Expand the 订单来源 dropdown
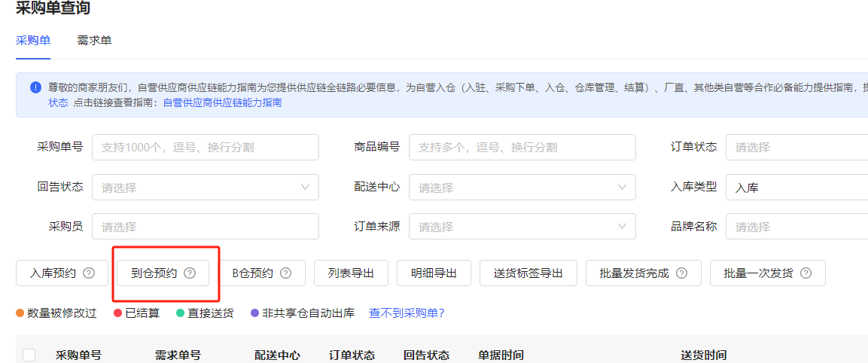868x363 pixels. [522, 227]
